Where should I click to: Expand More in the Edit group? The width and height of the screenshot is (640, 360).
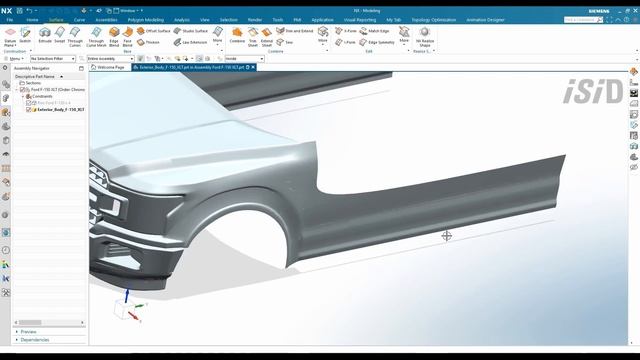pyautogui.click(x=404, y=36)
